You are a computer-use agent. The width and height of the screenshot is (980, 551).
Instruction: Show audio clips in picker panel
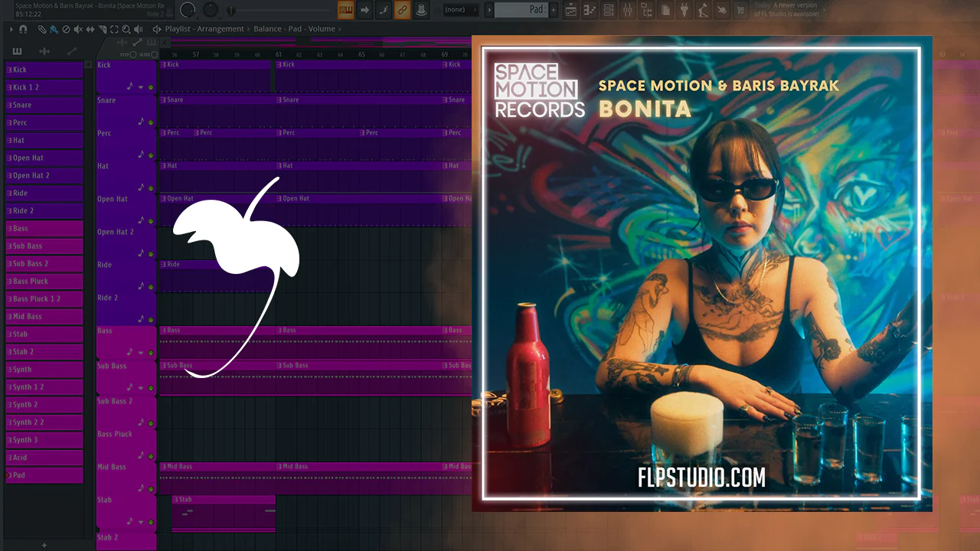[44, 51]
